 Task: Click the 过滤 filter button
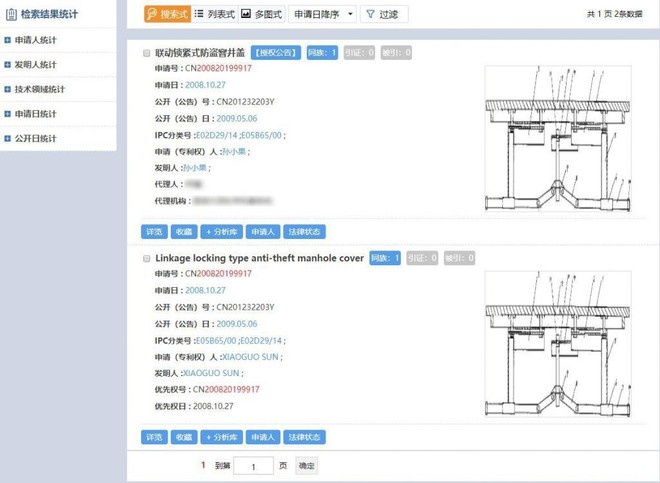(x=384, y=14)
